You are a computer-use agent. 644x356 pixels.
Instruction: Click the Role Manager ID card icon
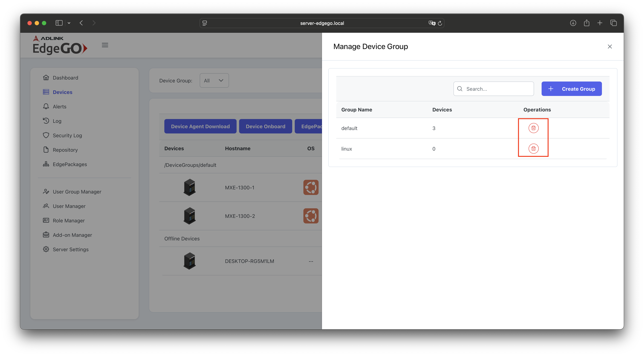point(46,220)
